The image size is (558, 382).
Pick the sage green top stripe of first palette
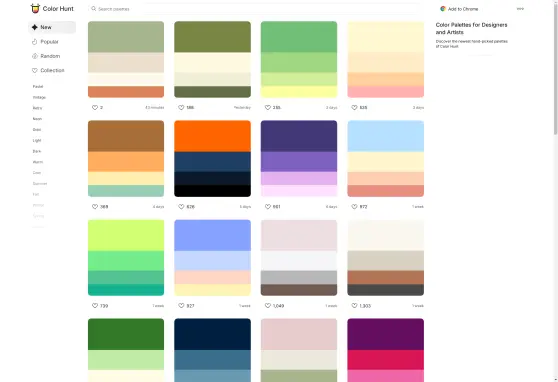pos(126,37)
